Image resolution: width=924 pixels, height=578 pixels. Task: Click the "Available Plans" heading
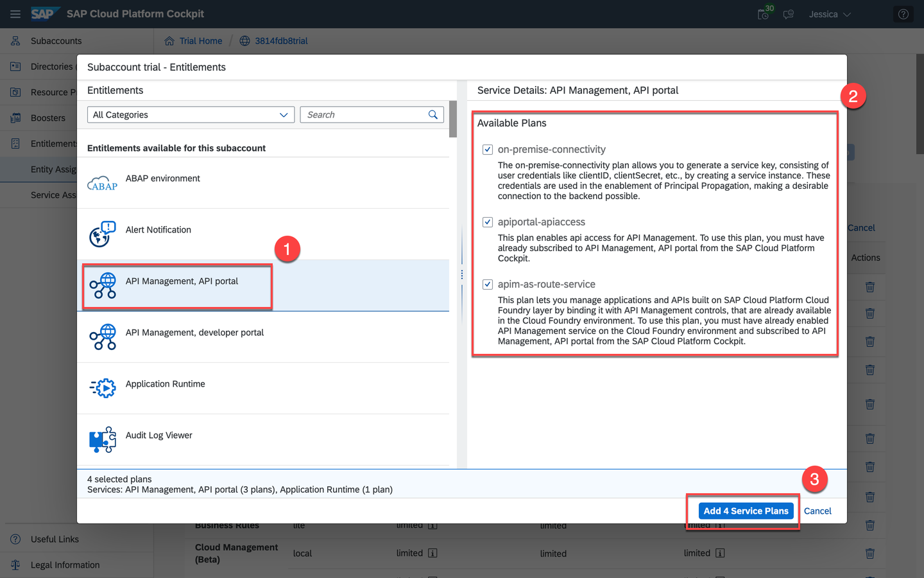click(512, 123)
